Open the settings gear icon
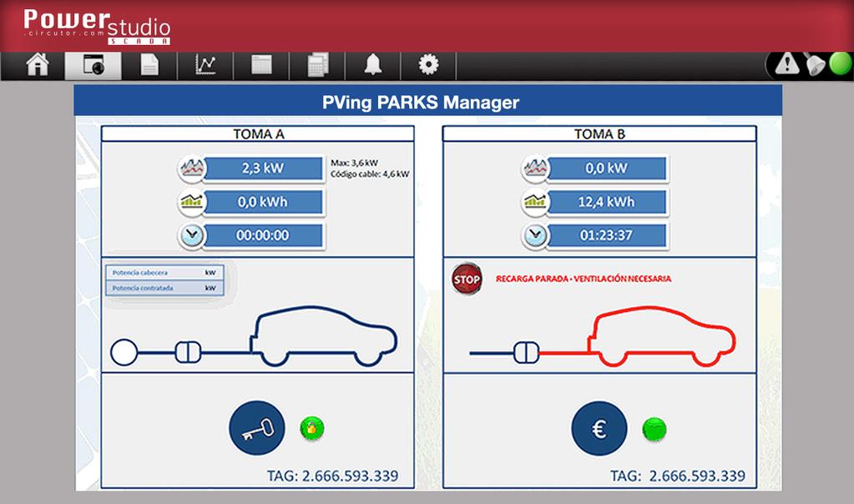Screen dimensions: 854x504 pos(428,65)
